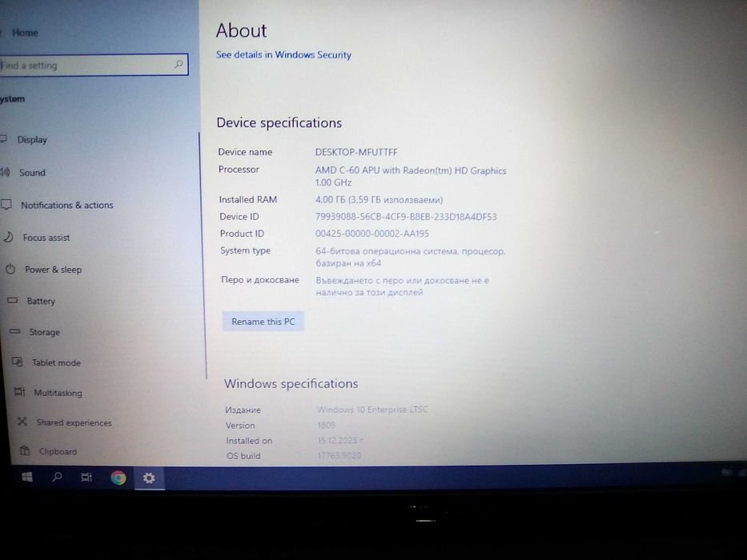
Task: Click the Settings gear on taskbar
Action: (x=149, y=478)
